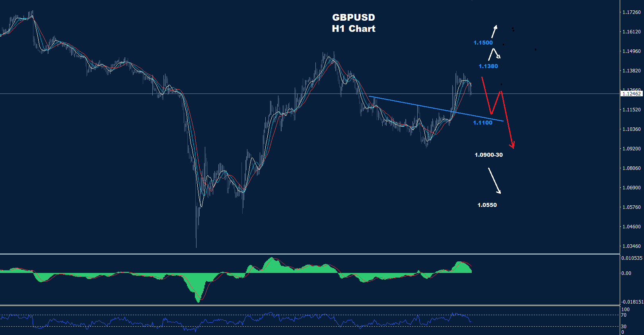The image size is (644, 335).
Task: Click the 1.0900-30 target label
Action: (x=488, y=155)
